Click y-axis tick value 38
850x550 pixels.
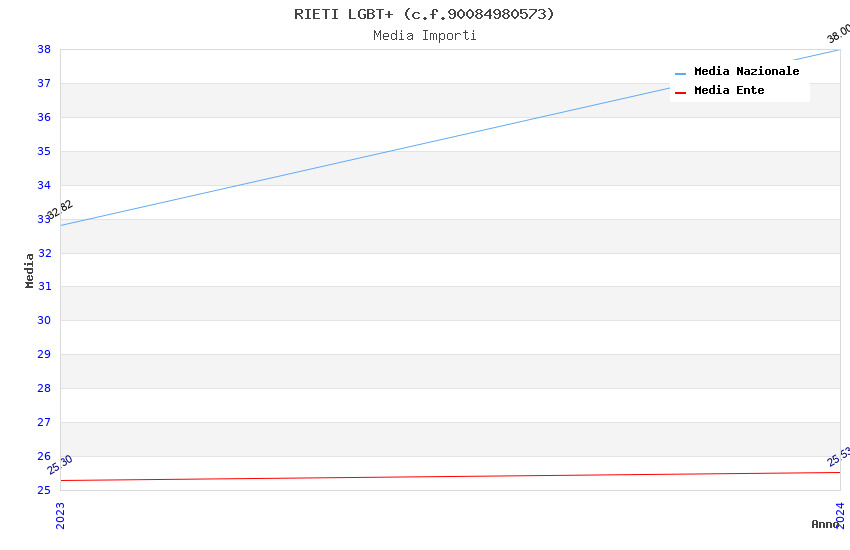(44, 49)
